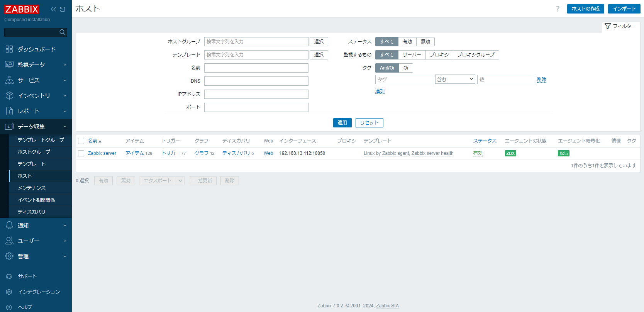Set 監視するもの to サーバー
Screen dimensions: 644x312
pyautogui.click(x=412, y=55)
